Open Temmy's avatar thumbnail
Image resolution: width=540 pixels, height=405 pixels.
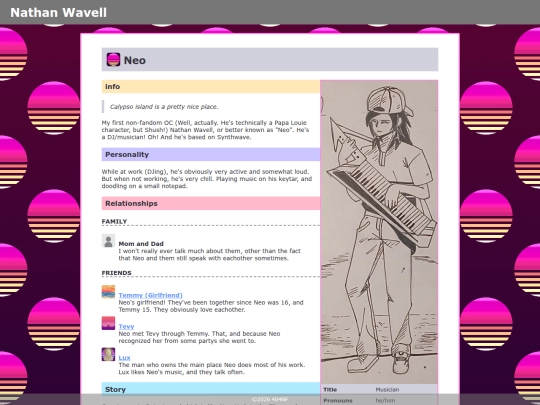[108, 292]
